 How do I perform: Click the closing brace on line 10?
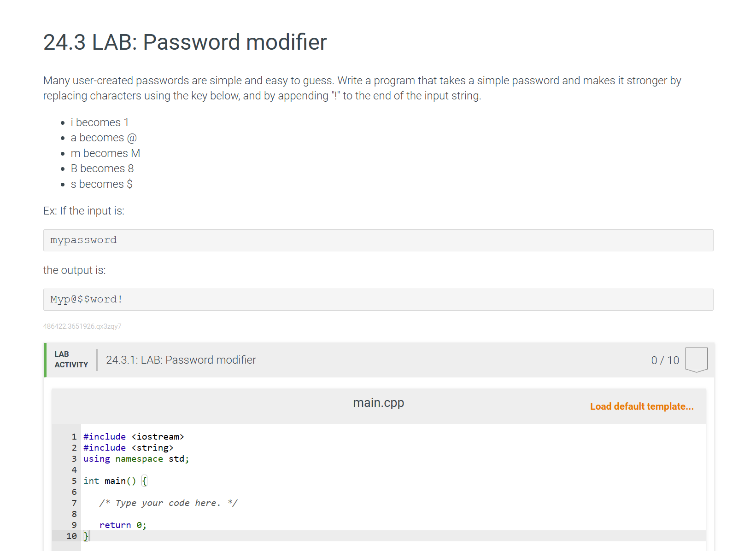86,536
